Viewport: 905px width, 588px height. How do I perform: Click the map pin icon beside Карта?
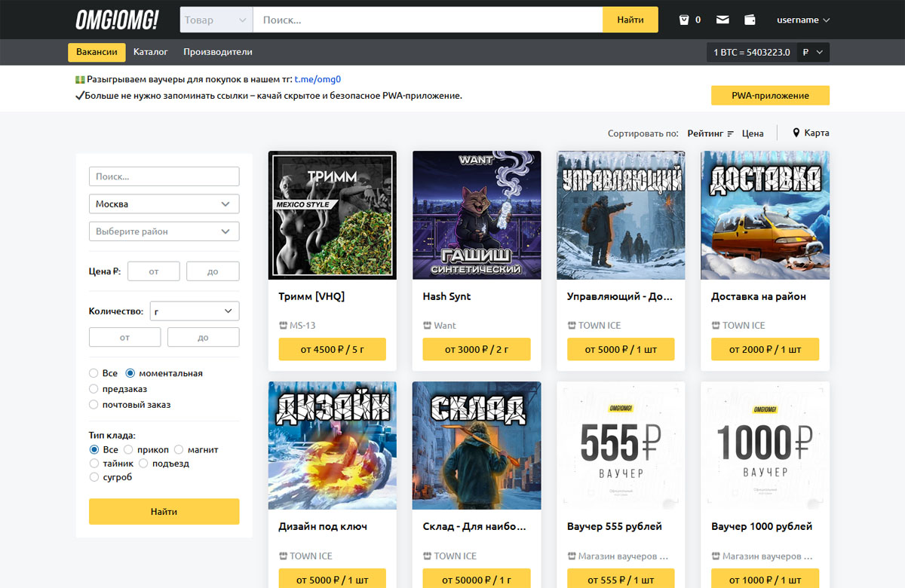[796, 133]
